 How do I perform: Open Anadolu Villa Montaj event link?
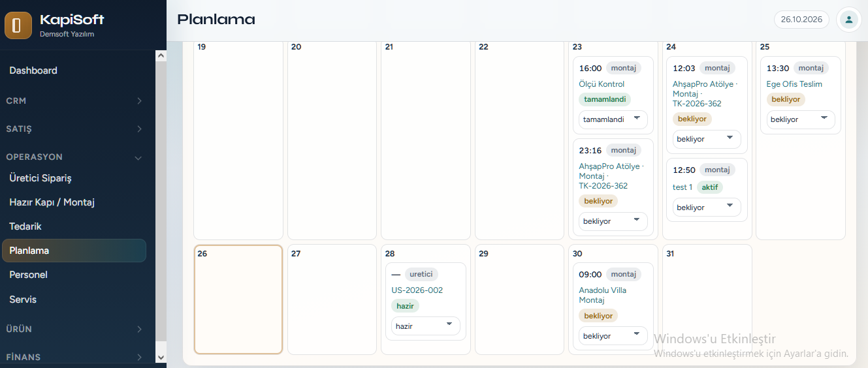click(x=603, y=295)
